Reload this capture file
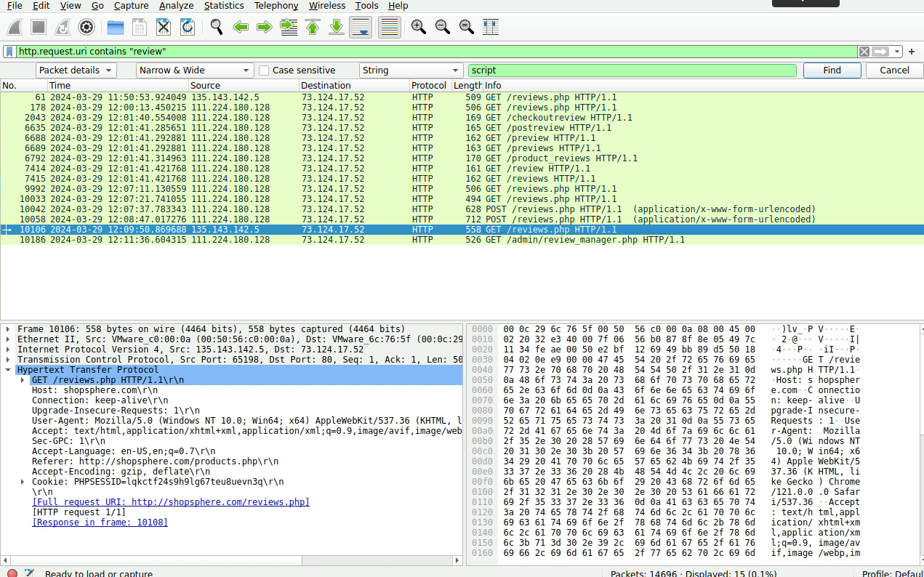Image resolution: width=924 pixels, height=577 pixels. pyautogui.click(x=188, y=28)
